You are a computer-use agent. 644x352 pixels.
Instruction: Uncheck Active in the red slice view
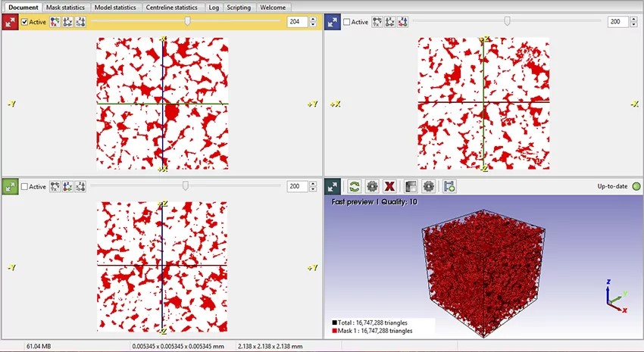pos(25,22)
